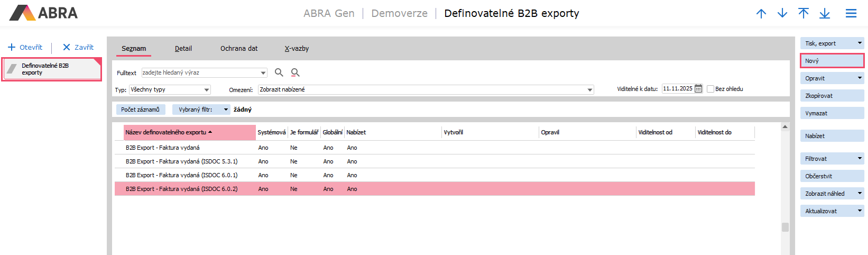Click the Vymazat button
The height and width of the screenshot is (255, 868).
pos(832,113)
